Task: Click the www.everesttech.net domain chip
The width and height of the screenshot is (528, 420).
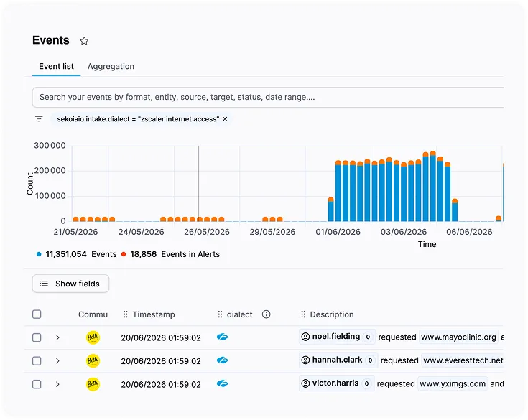Action: pos(463,360)
